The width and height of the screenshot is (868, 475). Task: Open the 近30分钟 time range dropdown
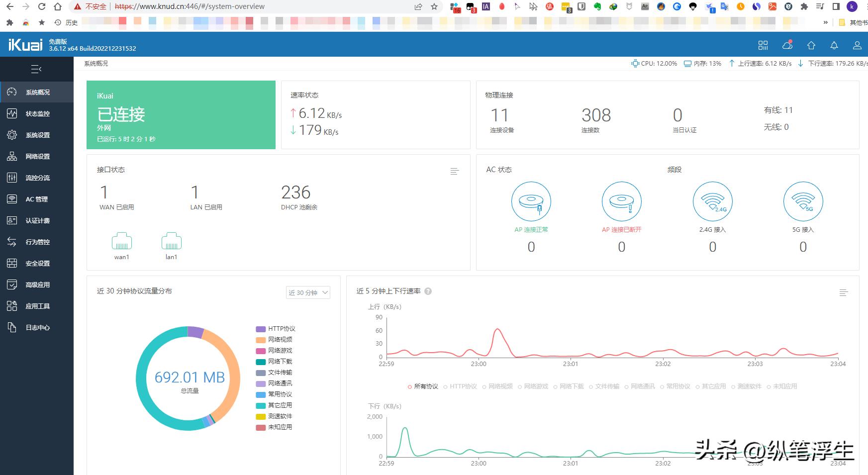click(x=308, y=292)
